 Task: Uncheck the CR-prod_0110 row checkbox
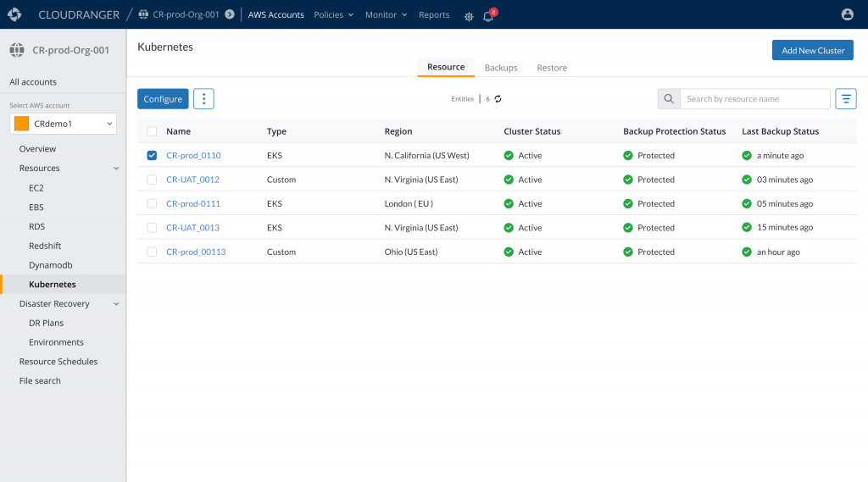pyautogui.click(x=152, y=156)
